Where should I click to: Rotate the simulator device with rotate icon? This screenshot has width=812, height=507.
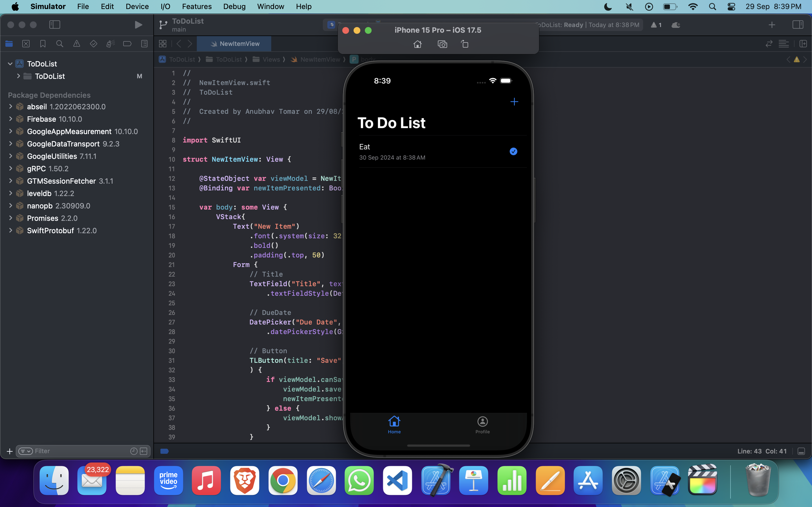coord(465,44)
